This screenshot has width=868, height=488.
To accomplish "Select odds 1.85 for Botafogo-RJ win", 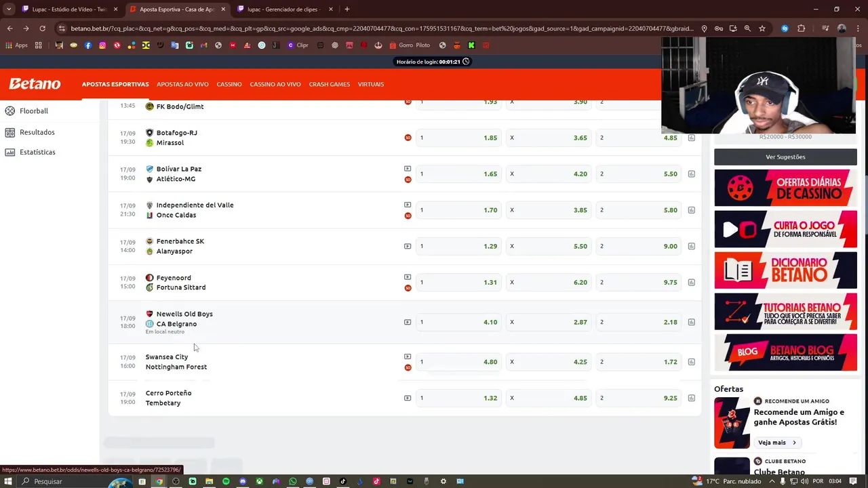I will coord(460,138).
